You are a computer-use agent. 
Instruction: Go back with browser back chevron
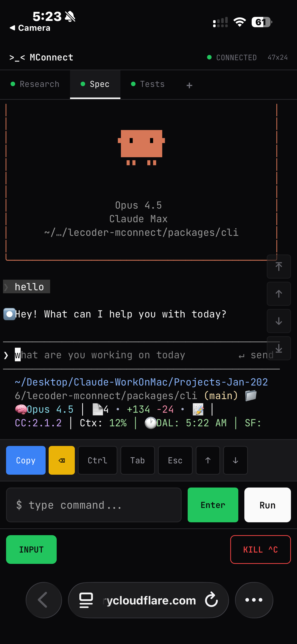[x=44, y=600]
